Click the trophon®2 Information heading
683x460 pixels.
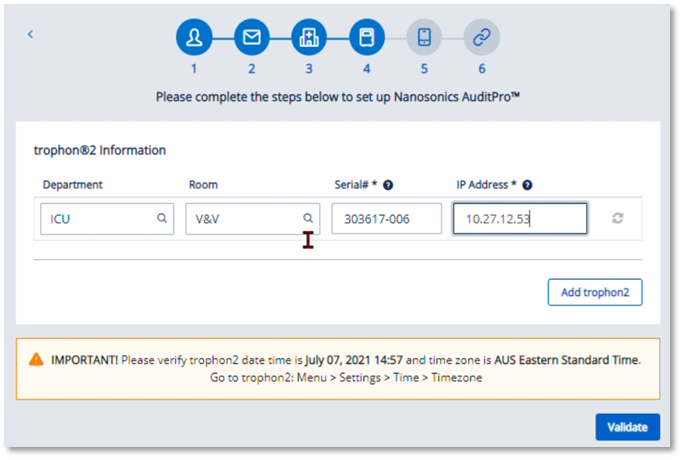[x=100, y=150]
